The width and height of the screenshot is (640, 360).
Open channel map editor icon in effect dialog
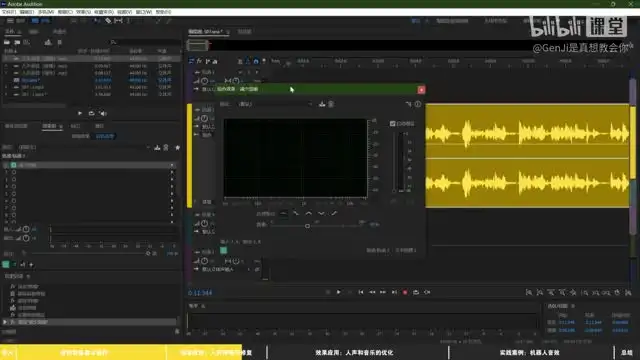point(409,104)
